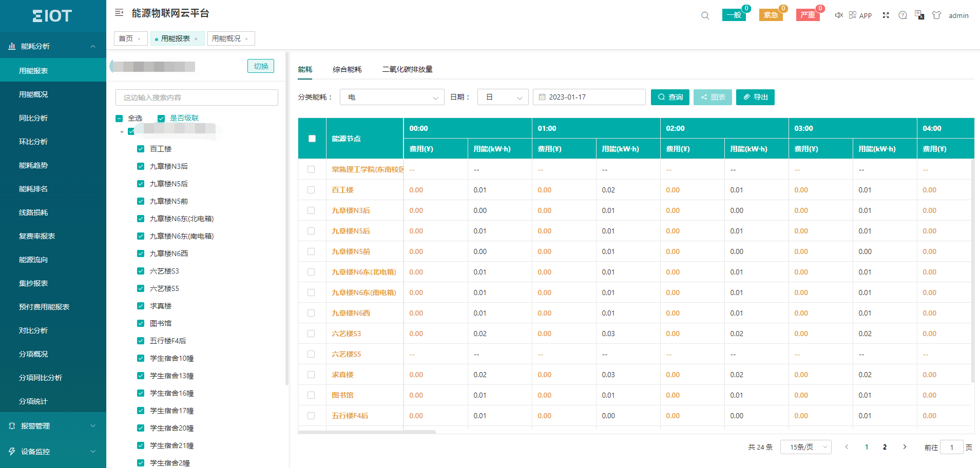Switch to the 二氧化碳排放量 tab
The height and width of the screenshot is (468, 980).
point(408,69)
